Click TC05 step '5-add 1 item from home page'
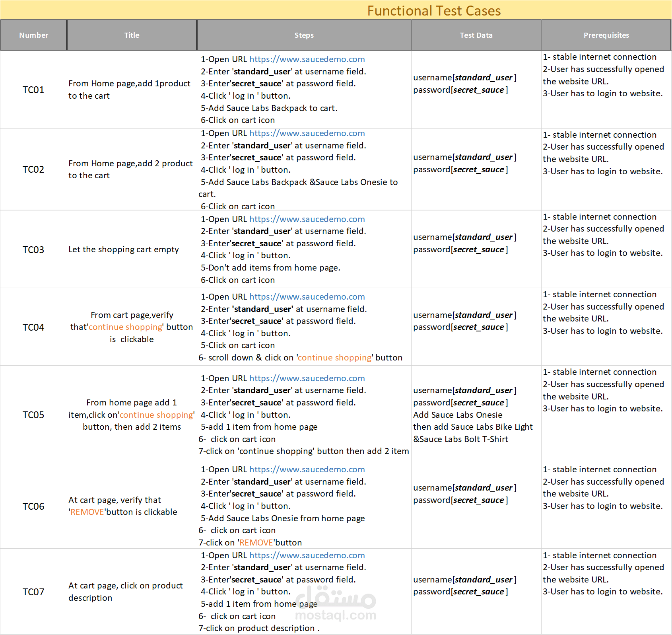Image resolution: width=672 pixels, height=635 pixels. (259, 427)
